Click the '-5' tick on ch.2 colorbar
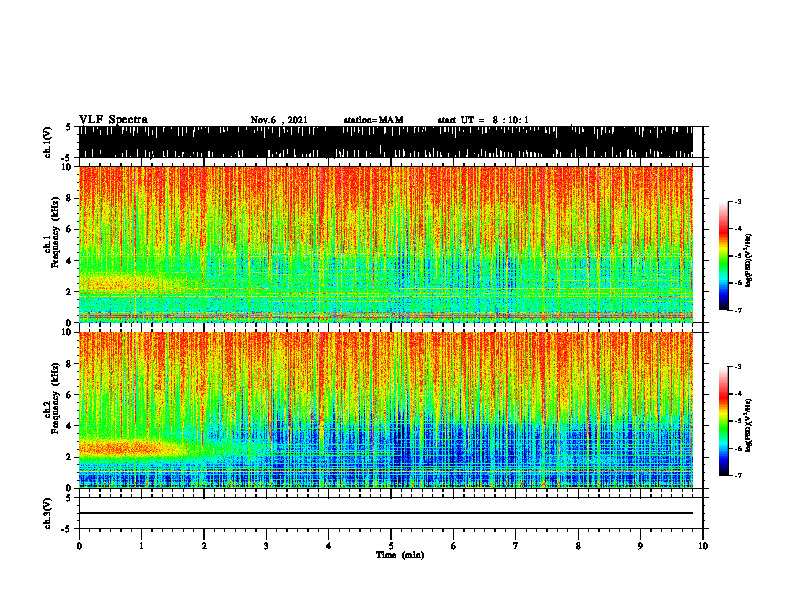The width and height of the screenshot is (792, 612). click(737, 421)
